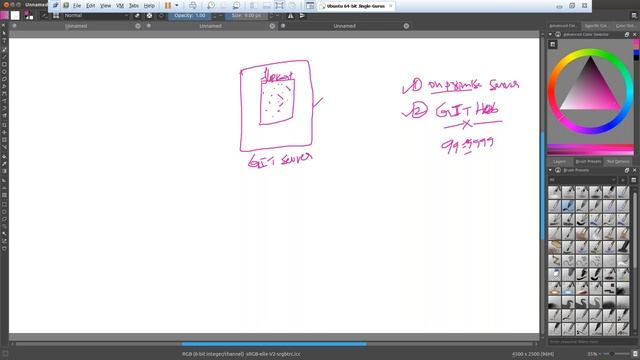Image resolution: width=640 pixels, height=360 pixels.
Task: Toggle preserve alpha
Action: [x=149, y=16]
